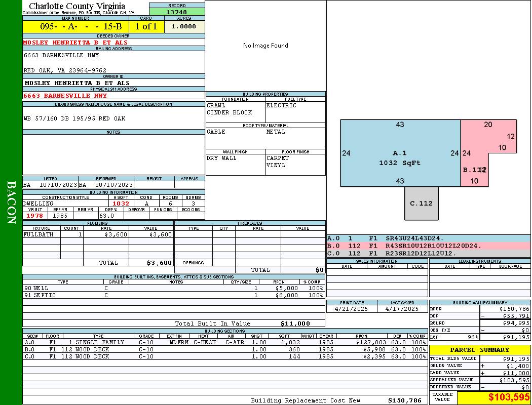Click the year built value 1978

coord(34,216)
